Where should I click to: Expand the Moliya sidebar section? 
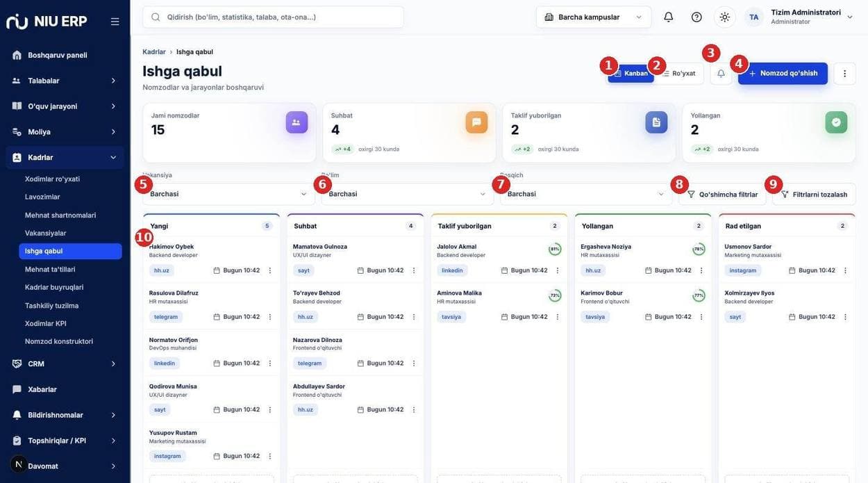point(65,132)
